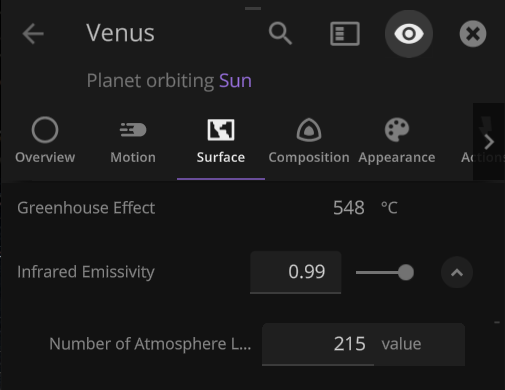Click the Surface map icon
The width and height of the screenshot is (505, 390).
click(x=221, y=130)
